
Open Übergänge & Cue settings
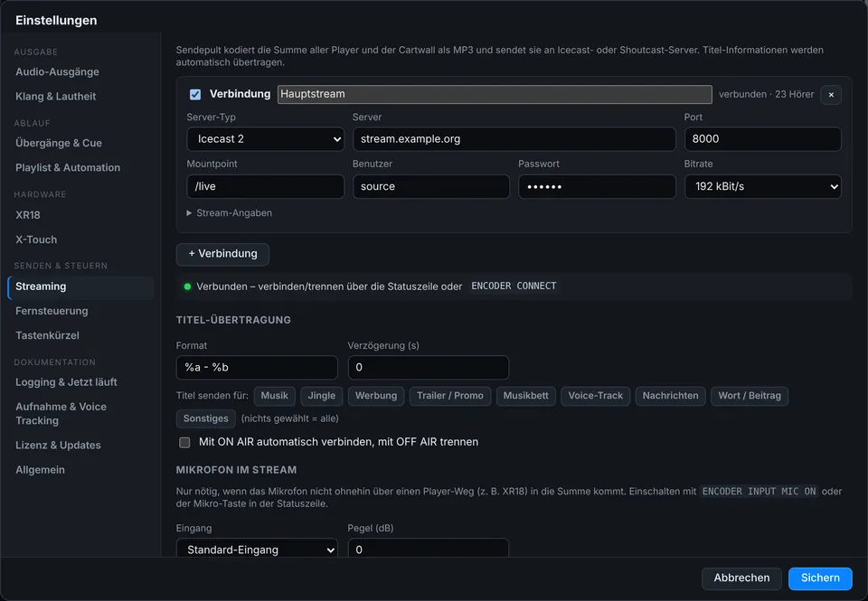tap(80, 144)
